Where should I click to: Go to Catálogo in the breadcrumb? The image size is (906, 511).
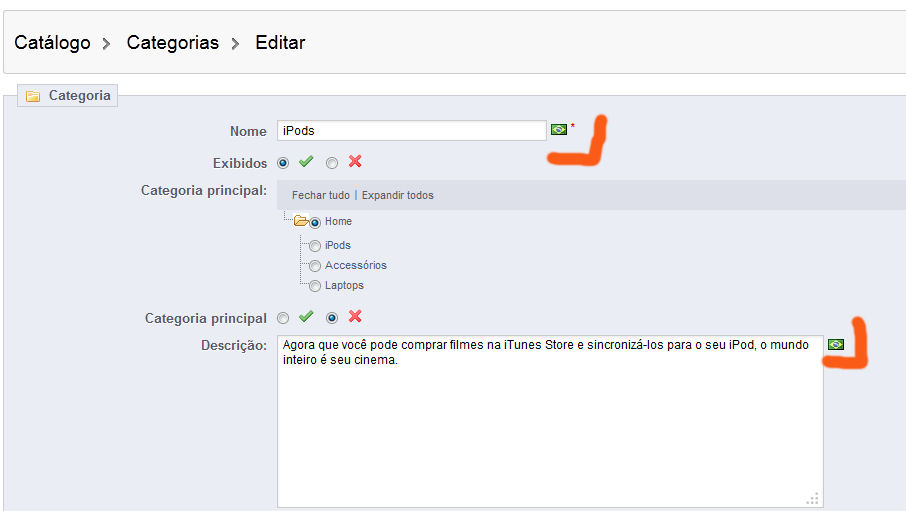(x=52, y=43)
